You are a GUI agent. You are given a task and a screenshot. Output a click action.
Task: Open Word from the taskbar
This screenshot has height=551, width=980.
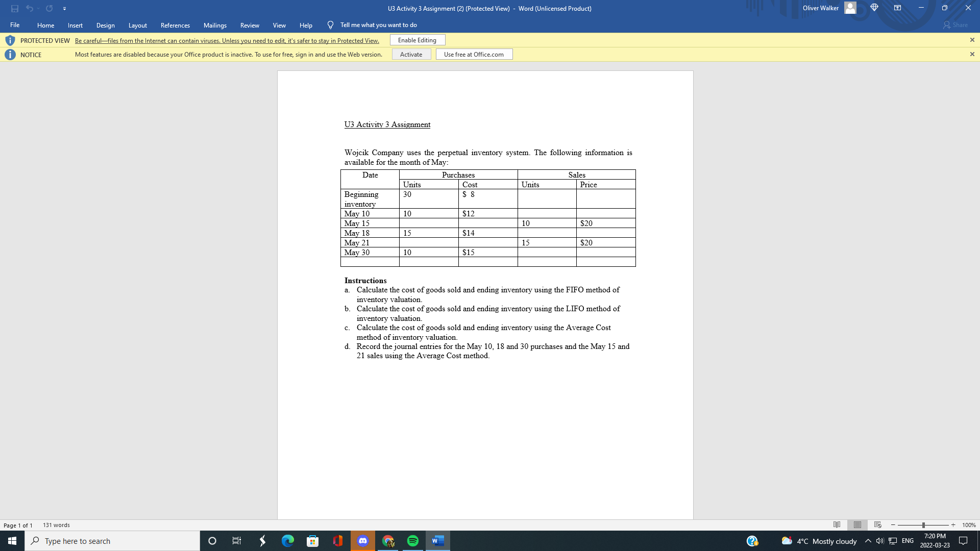tap(437, 540)
